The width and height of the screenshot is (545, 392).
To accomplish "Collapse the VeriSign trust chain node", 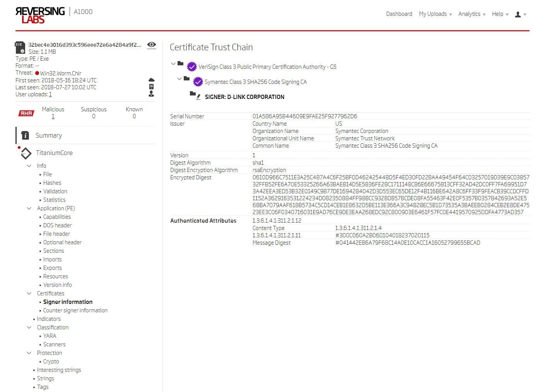I will (x=173, y=64).
